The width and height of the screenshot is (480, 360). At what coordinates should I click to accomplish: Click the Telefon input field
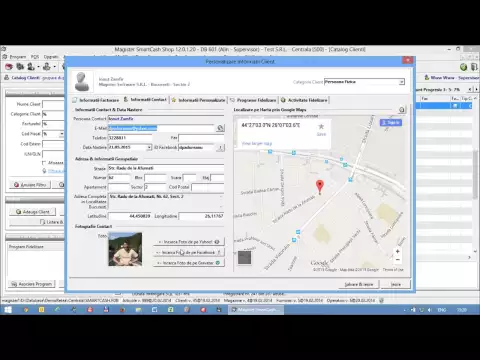[130, 138]
